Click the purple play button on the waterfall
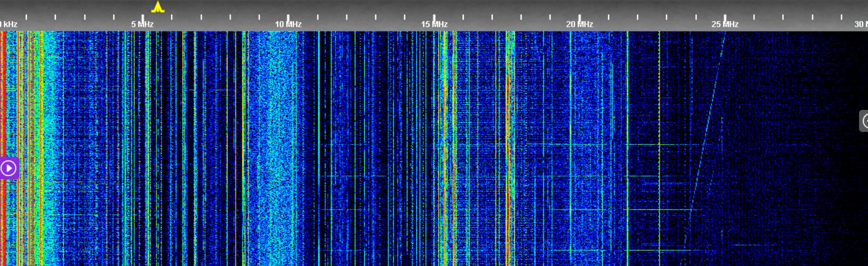Image resolution: width=868 pixels, height=266 pixels. 9,168
